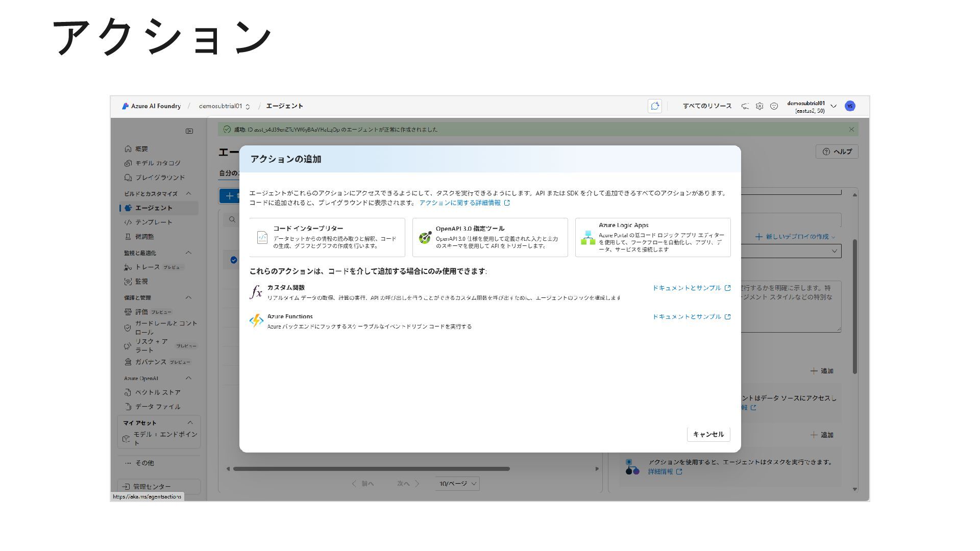Open the chat assistant icon in header
Screen dimensions: 980x551
(x=655, y=106)
